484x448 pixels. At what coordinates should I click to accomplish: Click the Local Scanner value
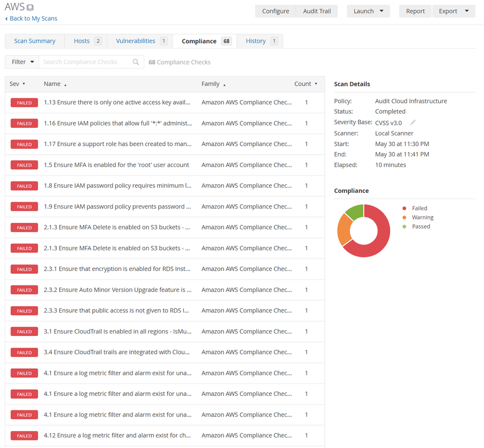[x=394, y=133]
